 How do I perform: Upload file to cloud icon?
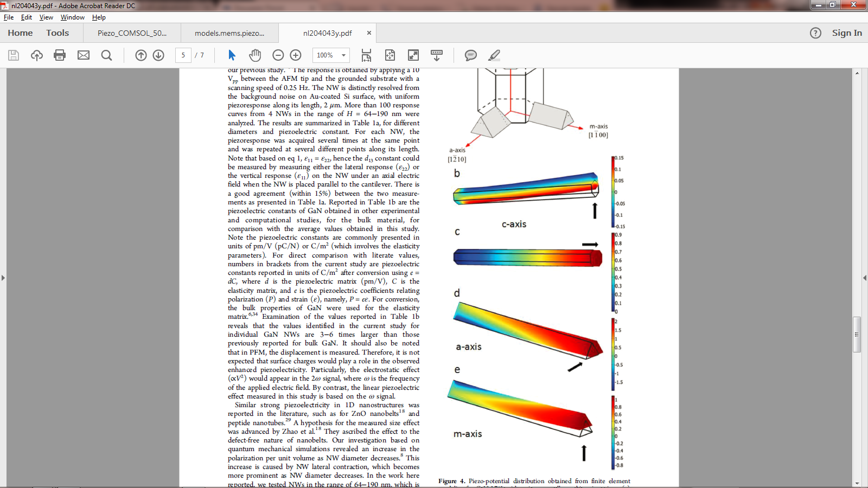[x=37, y=55]
